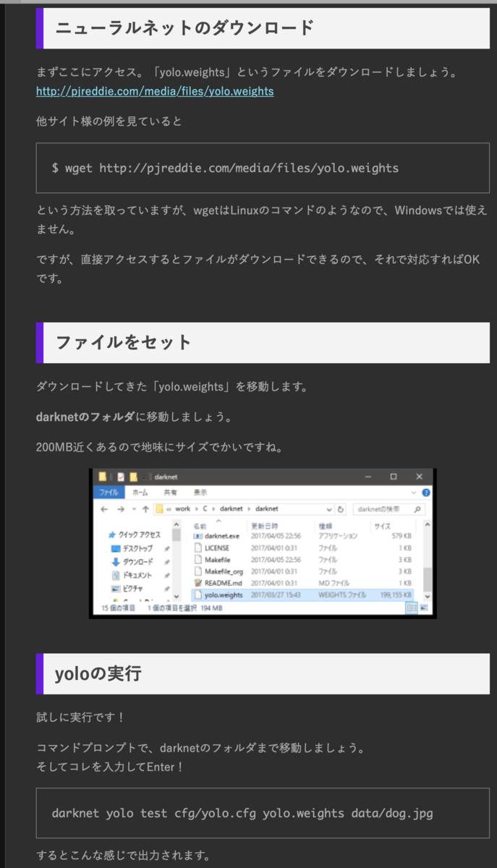Sort by the 種類 column header
Viewport: 497px width, 868px height.
[326, 526]
